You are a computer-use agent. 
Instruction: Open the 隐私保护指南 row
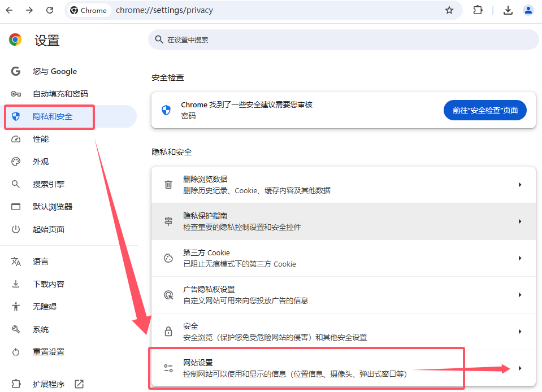coord(339,221)
